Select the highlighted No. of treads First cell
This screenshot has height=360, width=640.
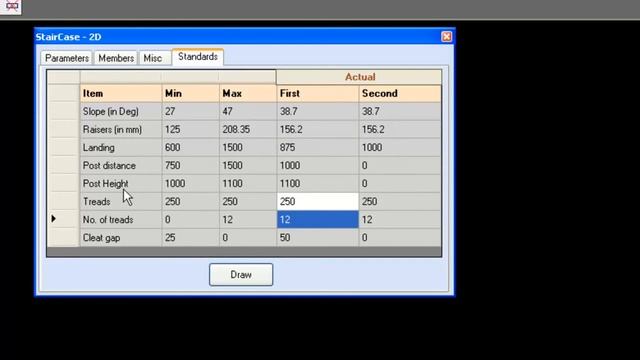click(x=318, y=220)
